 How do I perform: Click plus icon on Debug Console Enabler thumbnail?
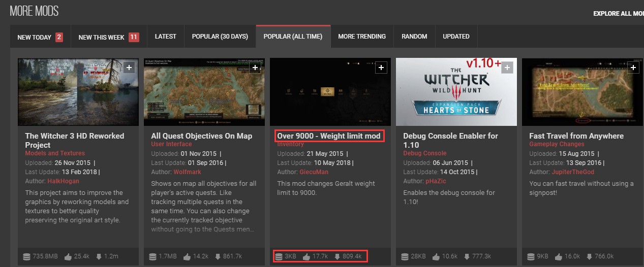coord(507,68)
